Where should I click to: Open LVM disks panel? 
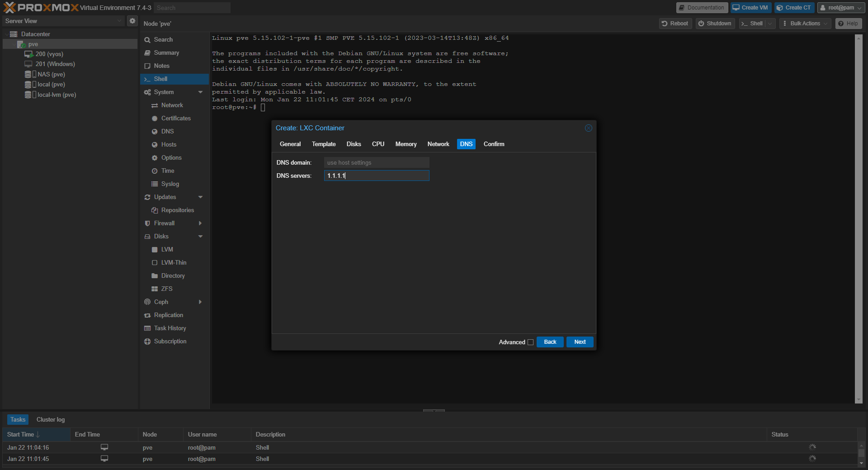click(175, 249)
